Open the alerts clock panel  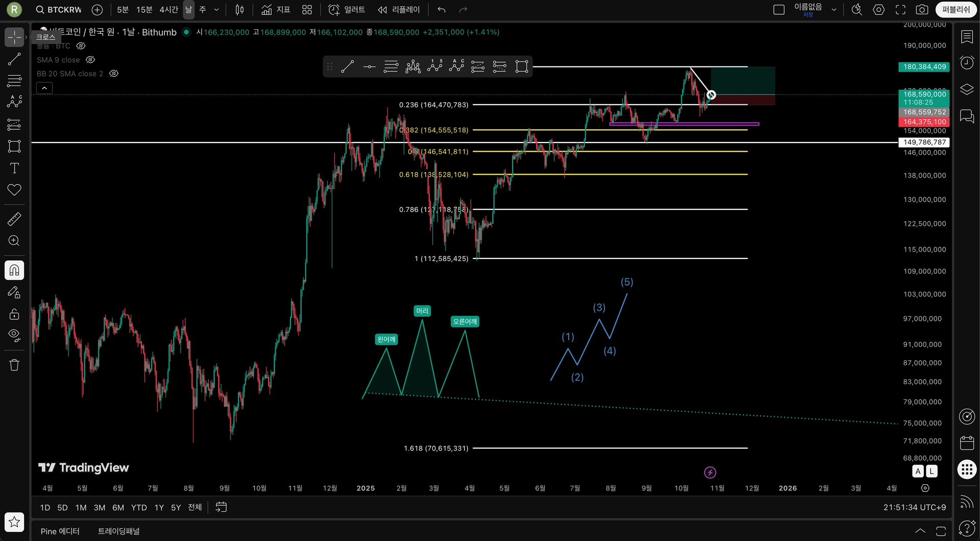pyautogui.click(x=967, y=63)
